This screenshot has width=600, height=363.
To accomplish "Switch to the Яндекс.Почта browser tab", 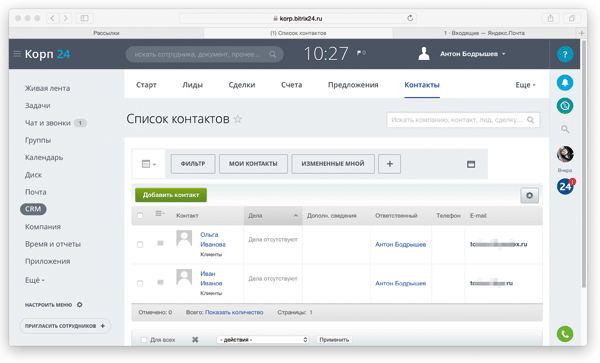I will (484, 33).
